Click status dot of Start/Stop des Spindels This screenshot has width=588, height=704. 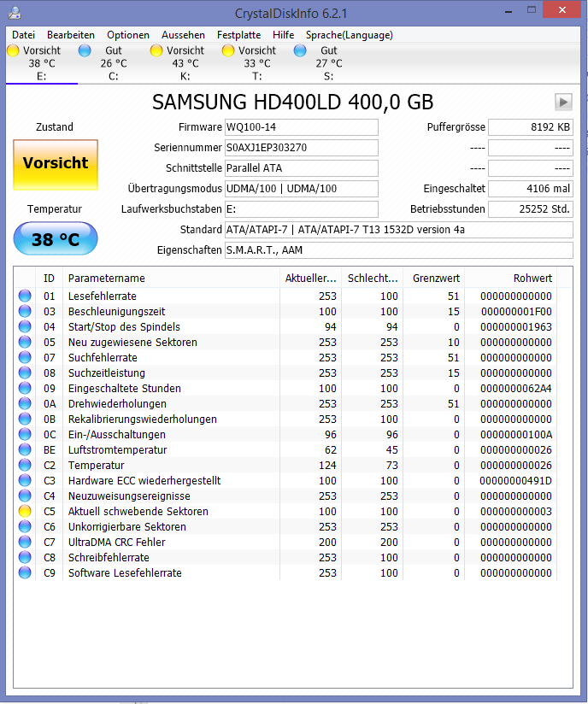[25, 326]
